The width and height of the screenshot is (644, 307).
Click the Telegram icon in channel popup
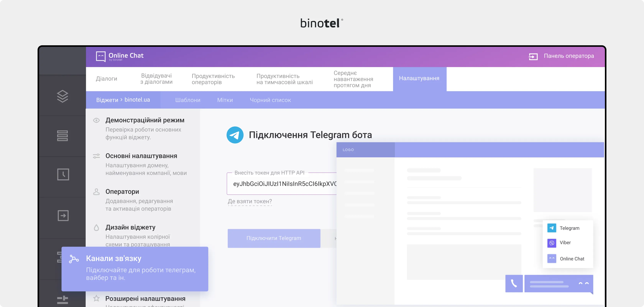tap(552, 228)
